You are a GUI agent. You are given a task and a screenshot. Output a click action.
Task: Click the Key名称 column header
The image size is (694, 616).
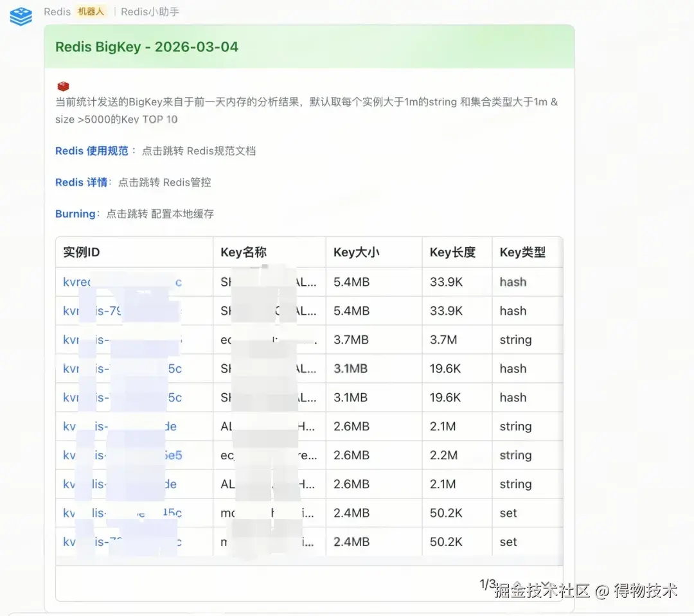click(244, 252)
